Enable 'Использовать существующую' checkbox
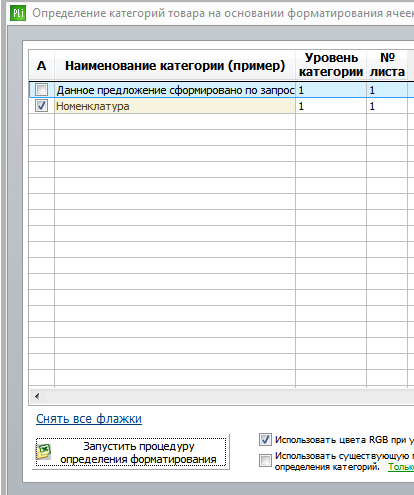This screenshot has width=414, height=495. pos(265,461)
